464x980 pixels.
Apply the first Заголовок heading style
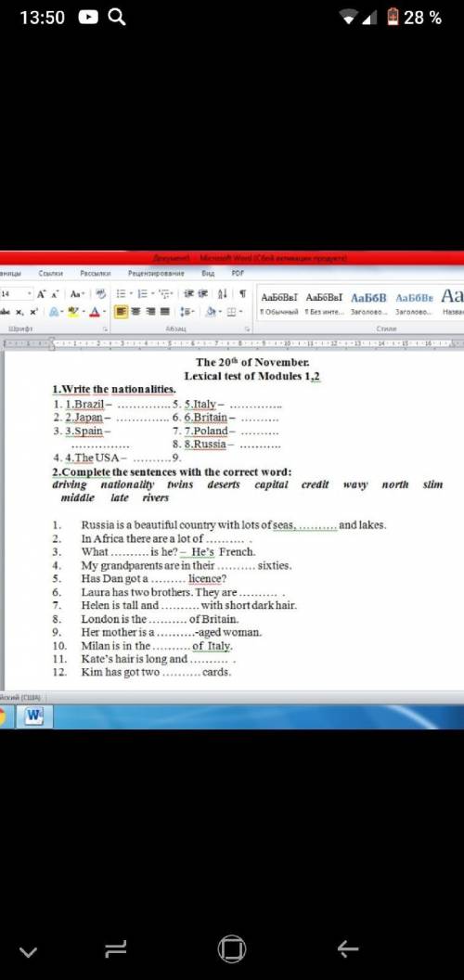pyautogui.click(x=369, y=303)
